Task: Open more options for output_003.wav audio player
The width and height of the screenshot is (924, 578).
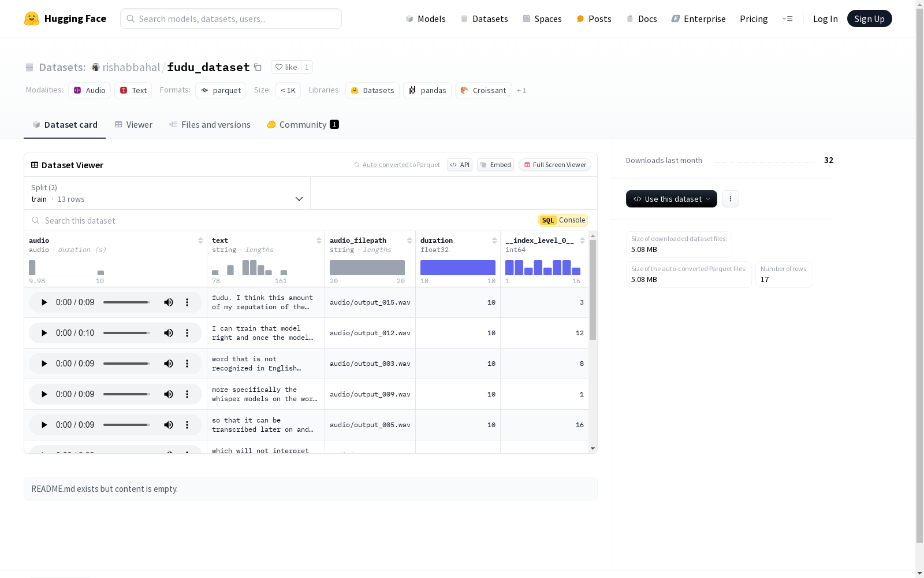Action: point(187,364)
